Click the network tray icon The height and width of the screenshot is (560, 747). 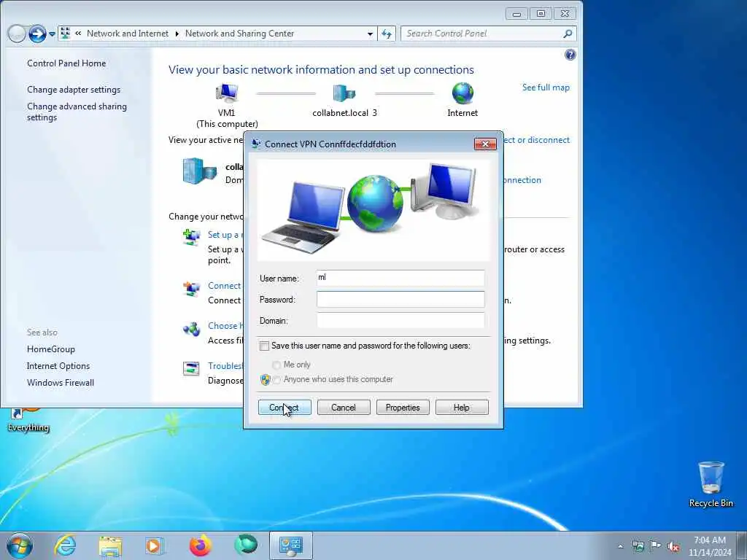638,546
